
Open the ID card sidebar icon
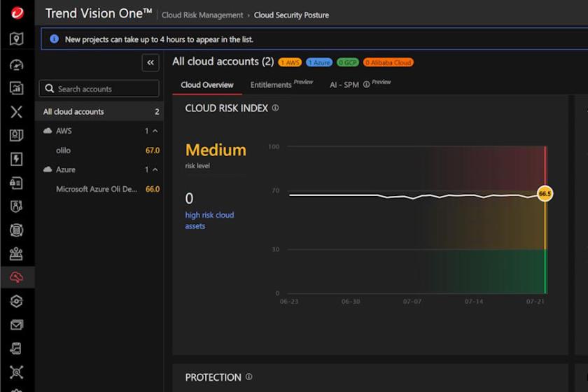click(17, 183)
